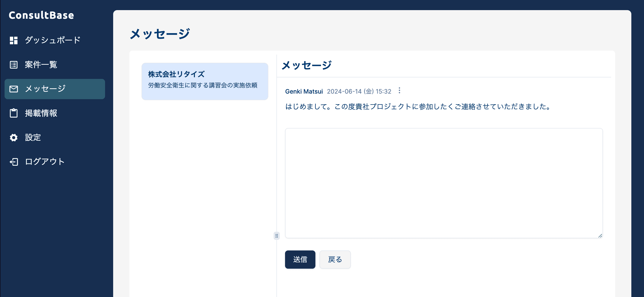Screen dimensions: 644x297
Task: Click the panel divider drag handle
Action: [x=277, y=236]
